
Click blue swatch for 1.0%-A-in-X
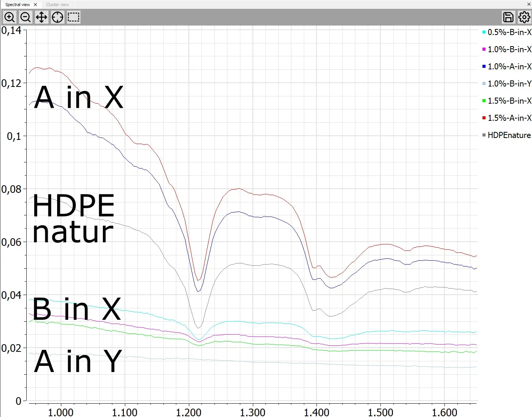[x=484, y=66]
